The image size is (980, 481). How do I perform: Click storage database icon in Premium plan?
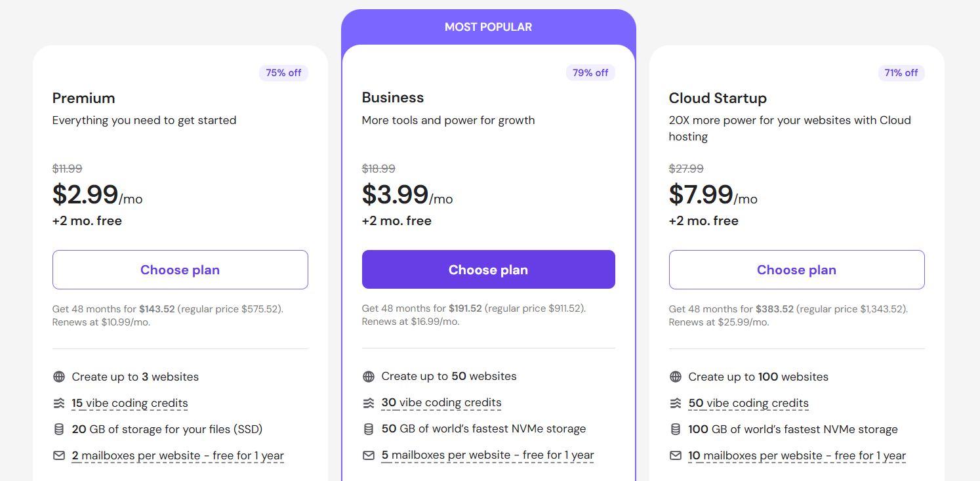click(x=59, y=429)
